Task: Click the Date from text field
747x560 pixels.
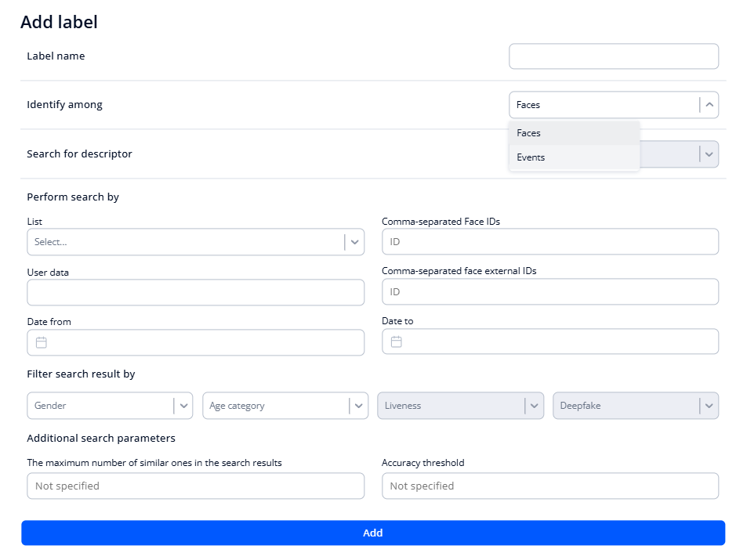Action: tap(195, 342)
